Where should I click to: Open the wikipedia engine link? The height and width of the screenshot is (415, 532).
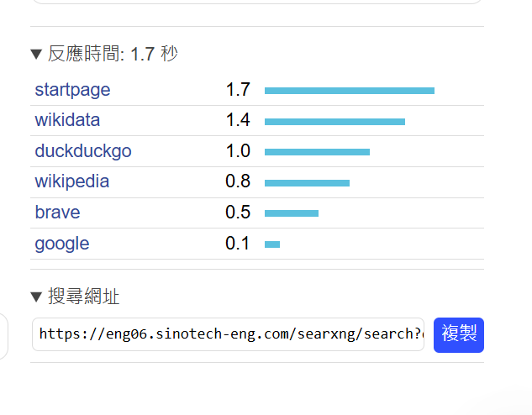(x=72, y=181)
